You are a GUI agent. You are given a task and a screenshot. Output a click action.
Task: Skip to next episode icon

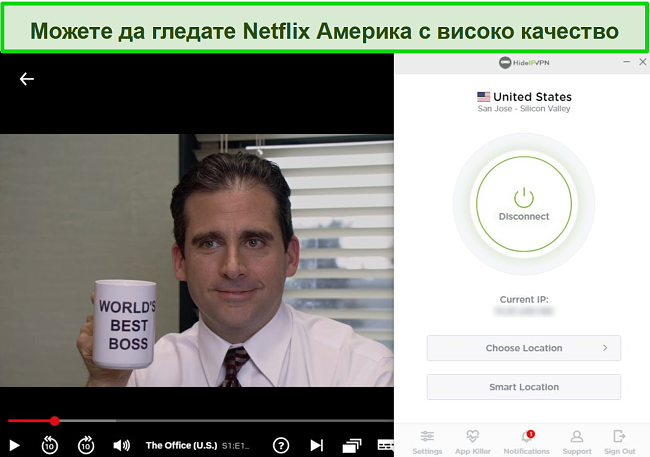pyautogui.click(x=317, y=445)
